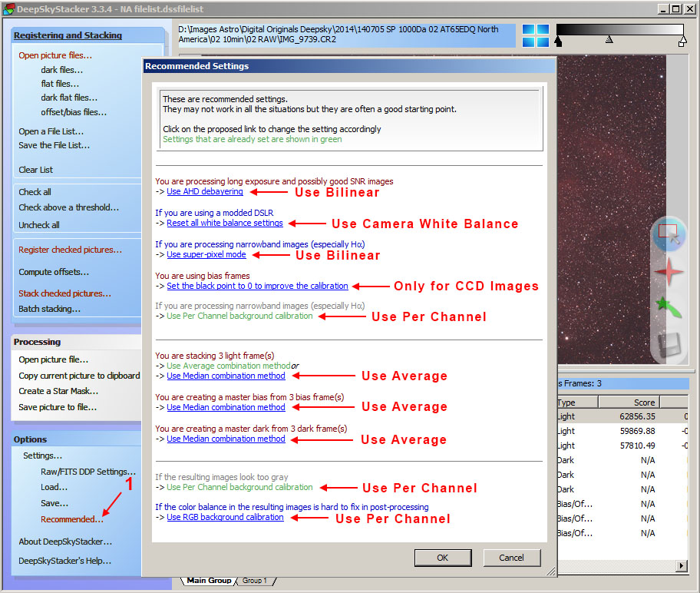
Task: Click Use Per Channel calibration under narrowband
Action: (239, 316)
